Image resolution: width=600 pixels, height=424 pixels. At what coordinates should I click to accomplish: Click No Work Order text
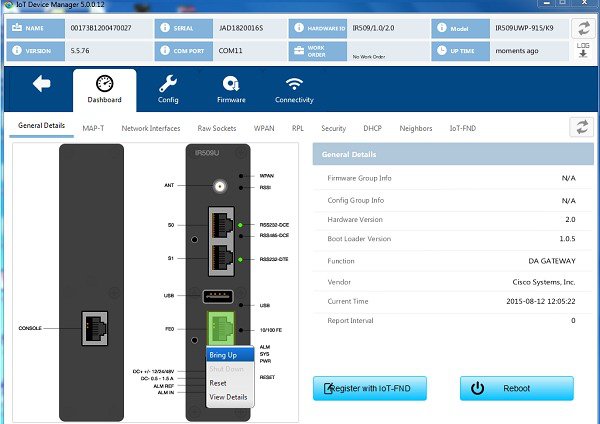tap(369, 57)
